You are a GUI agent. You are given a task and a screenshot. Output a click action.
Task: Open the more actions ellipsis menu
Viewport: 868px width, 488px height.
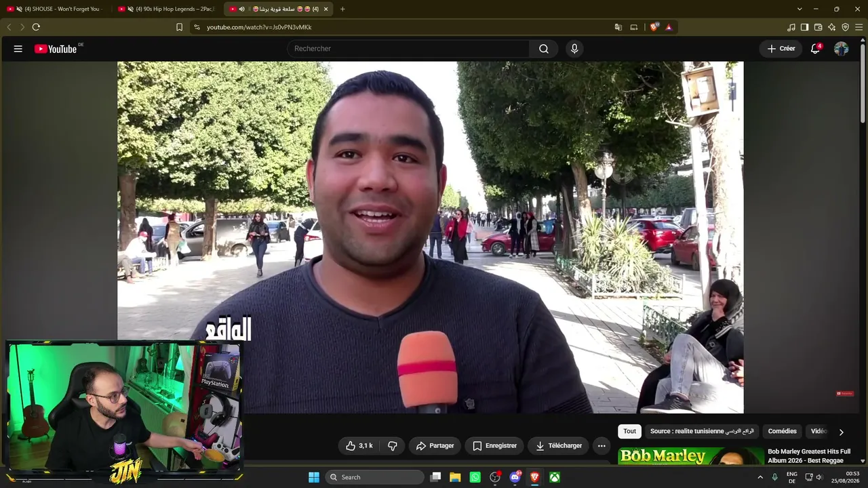point(601,445)
